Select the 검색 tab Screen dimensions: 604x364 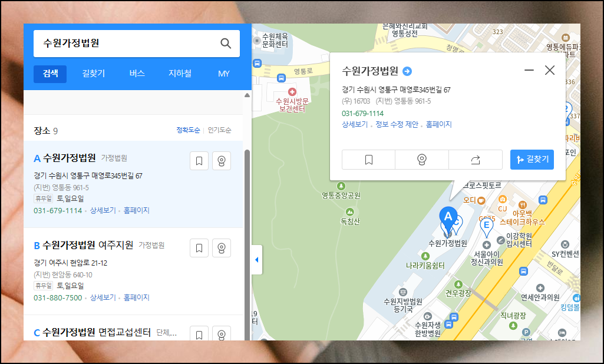point(50,74)
